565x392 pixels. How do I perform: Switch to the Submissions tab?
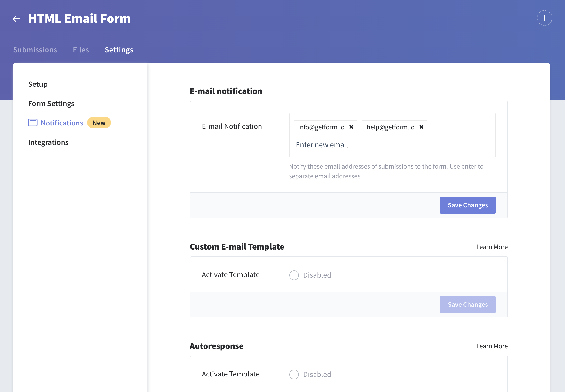35,50
